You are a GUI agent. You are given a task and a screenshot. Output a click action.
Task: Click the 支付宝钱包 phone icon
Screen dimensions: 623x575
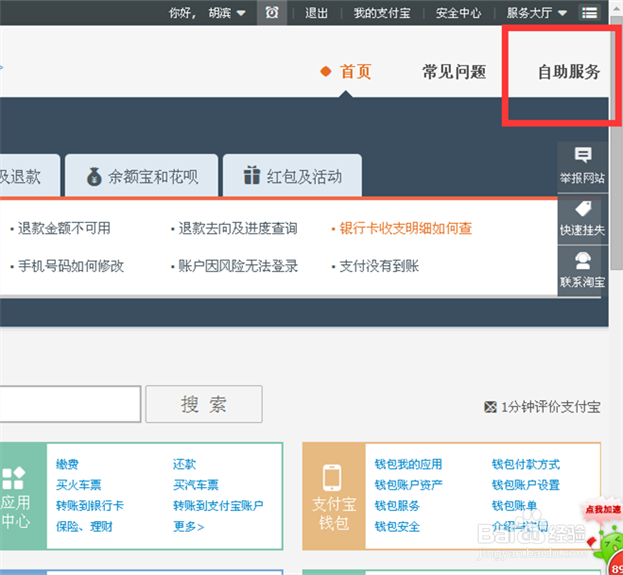tap(332, 477)
